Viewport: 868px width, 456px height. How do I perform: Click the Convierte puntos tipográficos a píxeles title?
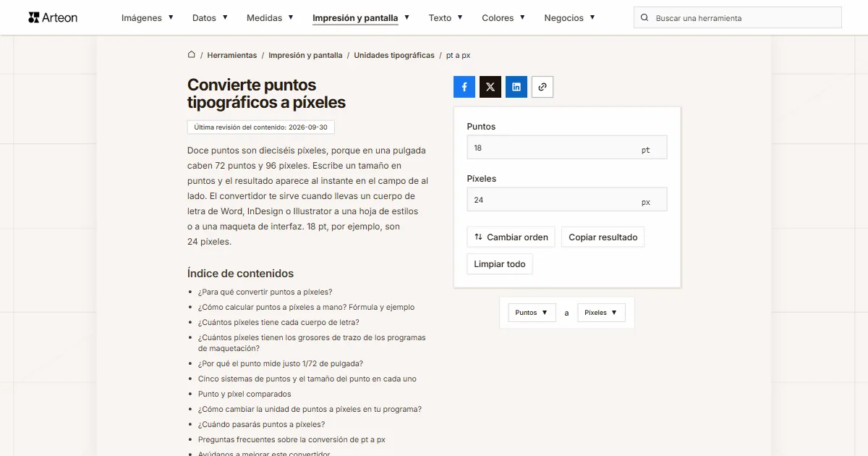[266, 94]
